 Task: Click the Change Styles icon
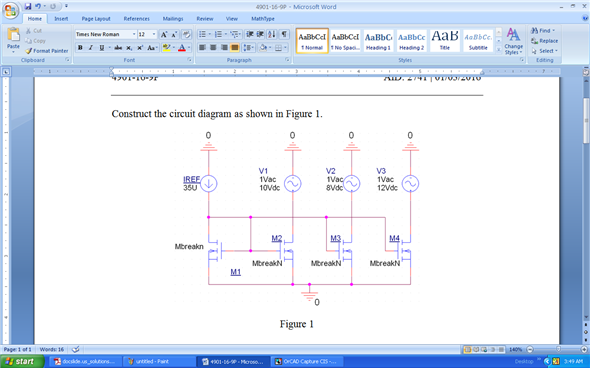point(514,41)
